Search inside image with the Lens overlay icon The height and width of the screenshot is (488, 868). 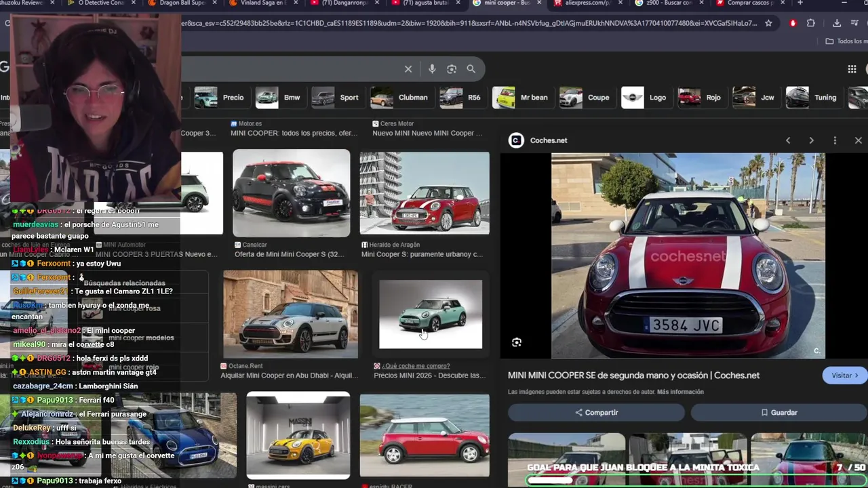click(x=517, y=343)
